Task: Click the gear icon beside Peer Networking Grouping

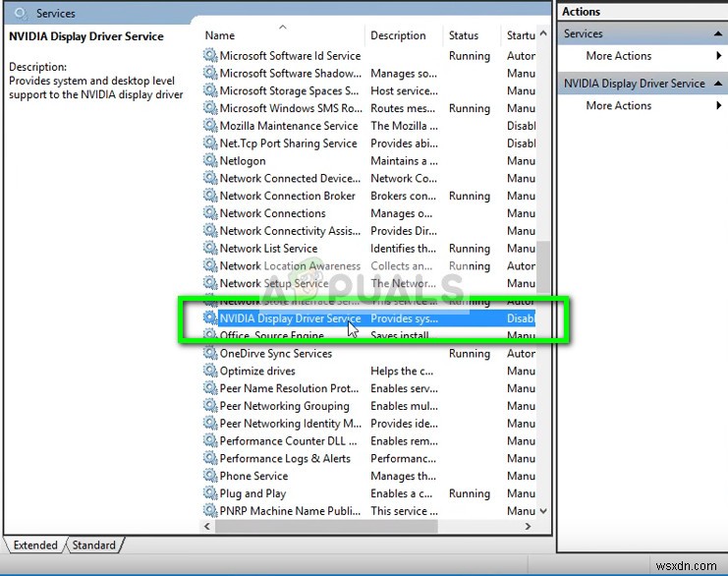Action: pyautogui.click(x=210, y=406)
